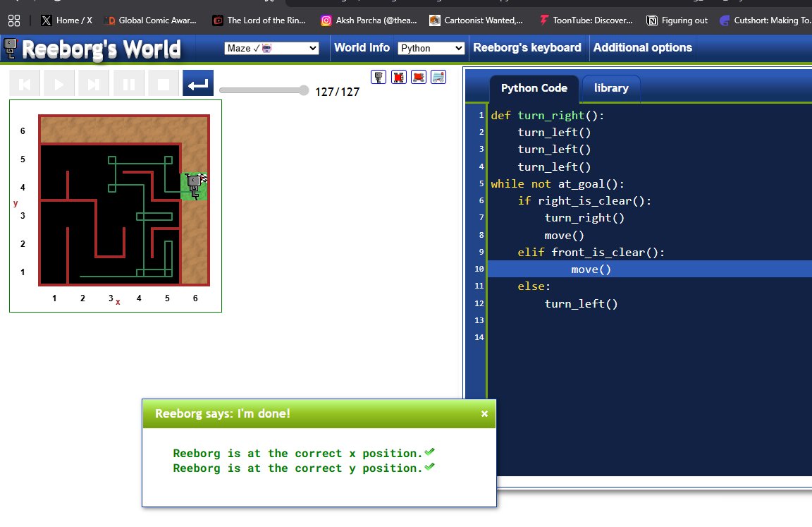812x527 pixels.
Task: Select the grey classic robot model icon
Action: pos(379,77)
